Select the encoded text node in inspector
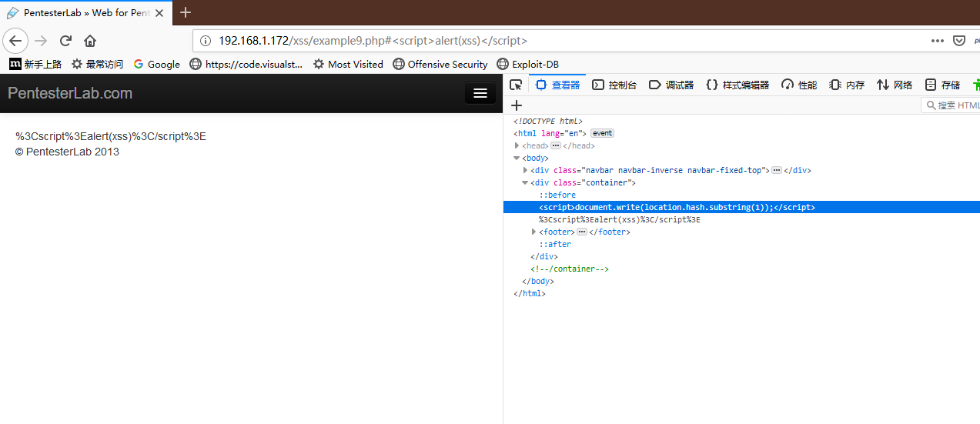The height and width of the screenshot is (424, 980). click(619, 219)
